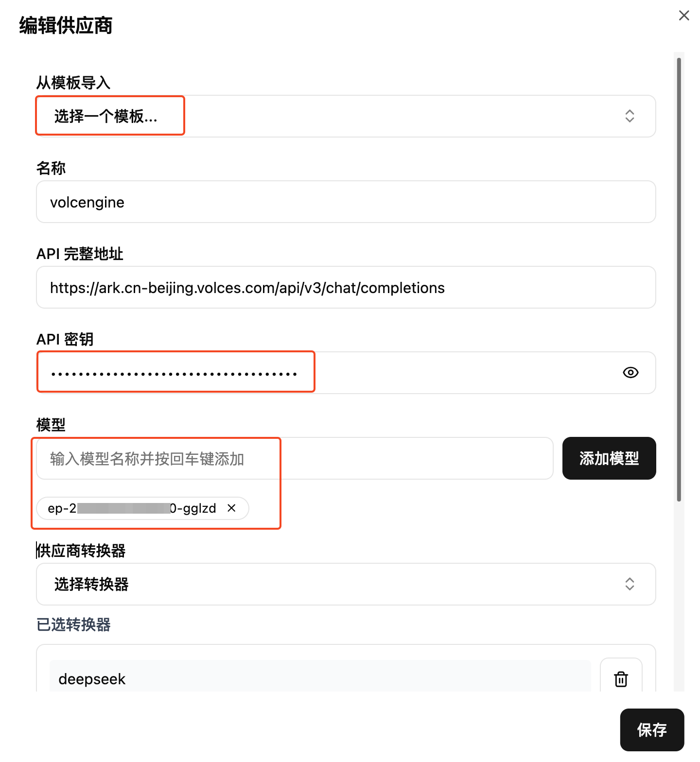The width and height of the screenshot is (700, 762).
Task: Click the model name input field
Action: [295, 458]
